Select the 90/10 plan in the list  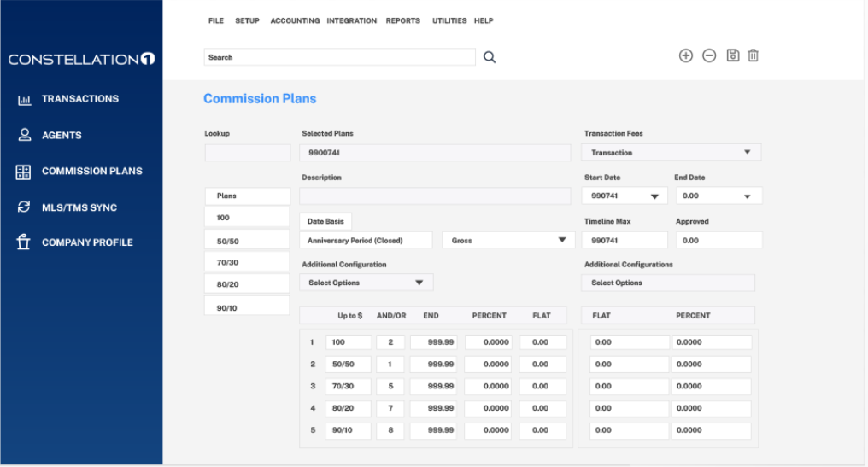point(247,307)
